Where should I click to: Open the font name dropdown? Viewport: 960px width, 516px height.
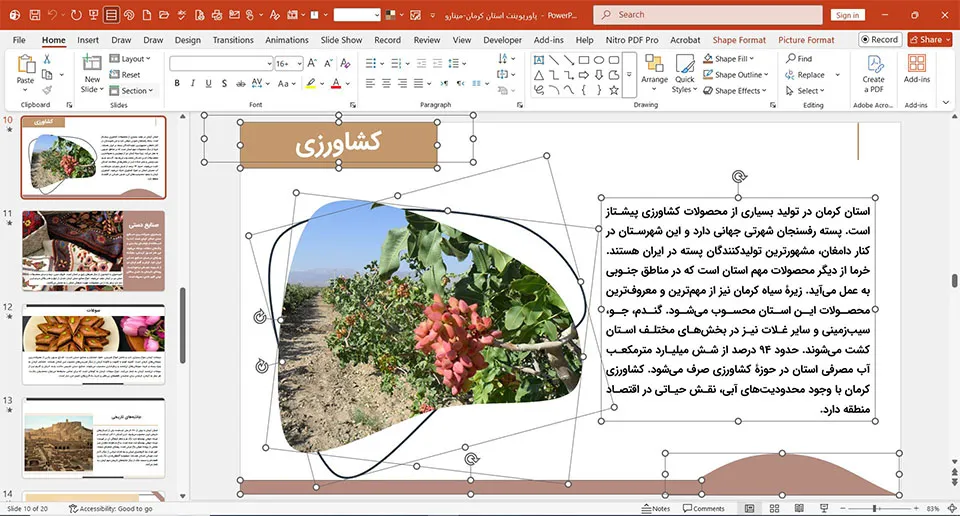coord(269,64)
